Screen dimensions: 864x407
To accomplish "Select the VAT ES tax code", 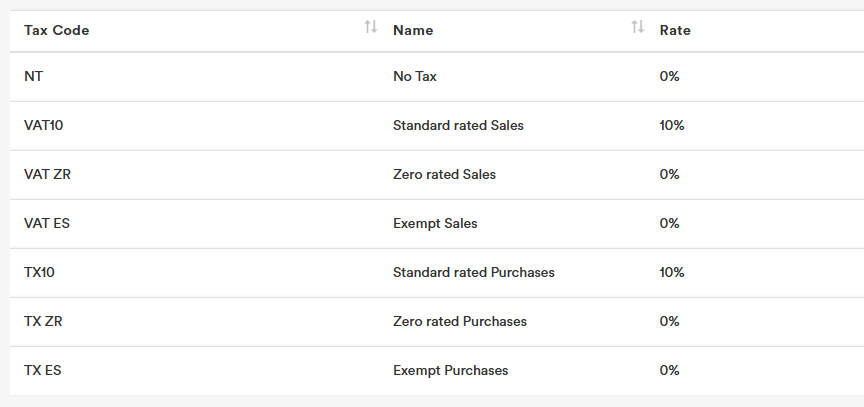I will point(46,223).
